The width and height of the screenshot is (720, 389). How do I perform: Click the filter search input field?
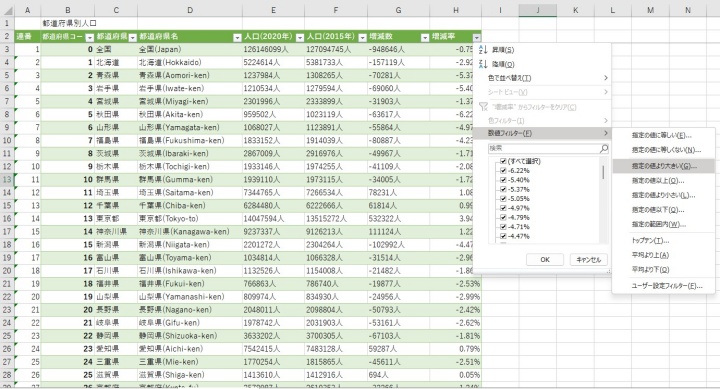(x=544, y=148)
